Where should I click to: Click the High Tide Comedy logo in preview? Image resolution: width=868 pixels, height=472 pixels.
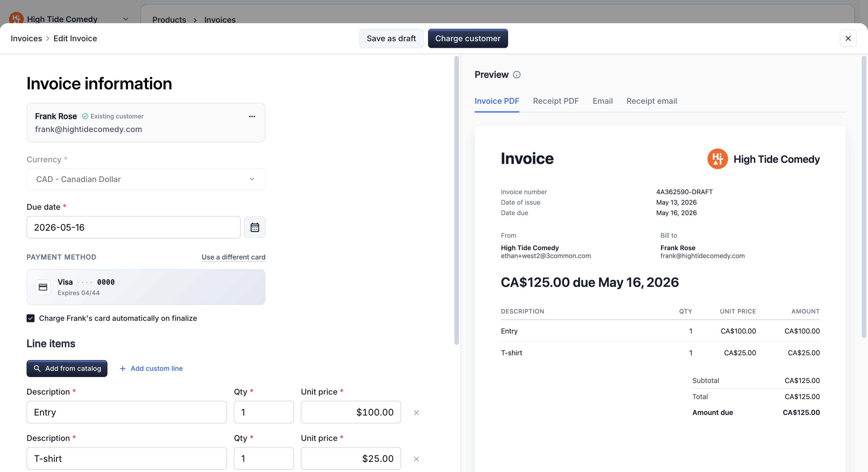tap(717, 159)
